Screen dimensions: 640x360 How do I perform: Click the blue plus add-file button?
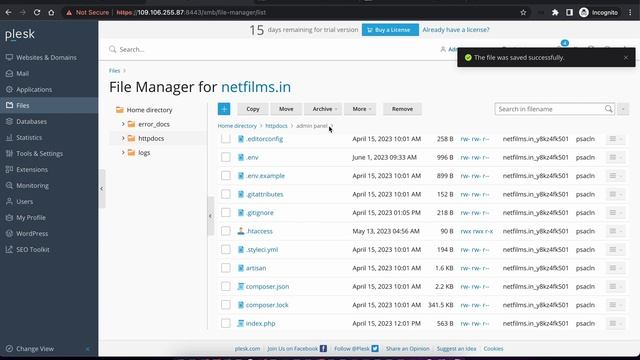(x=224, y=109)
